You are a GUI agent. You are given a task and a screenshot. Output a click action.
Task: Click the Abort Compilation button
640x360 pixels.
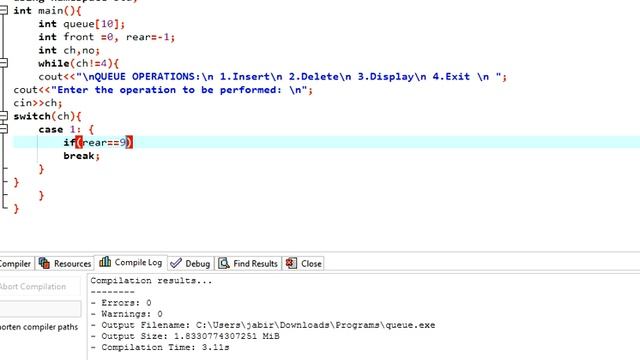pyautogui.click(x=40, y=287)
